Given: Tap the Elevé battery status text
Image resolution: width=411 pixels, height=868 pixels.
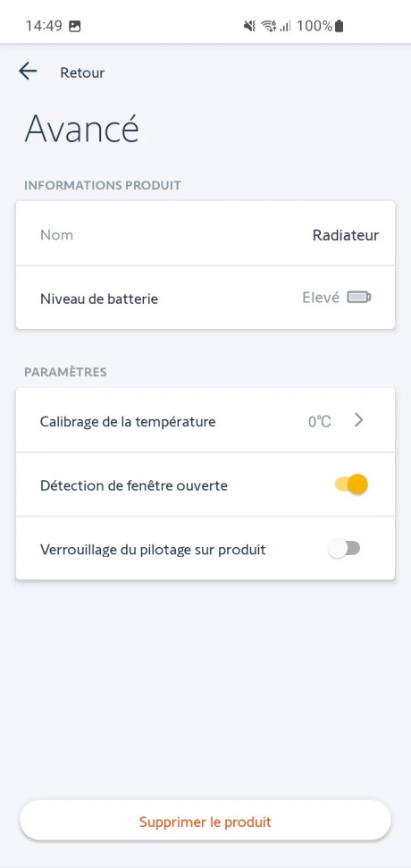Looking at the screenshot, I should [x=321, y=298].
